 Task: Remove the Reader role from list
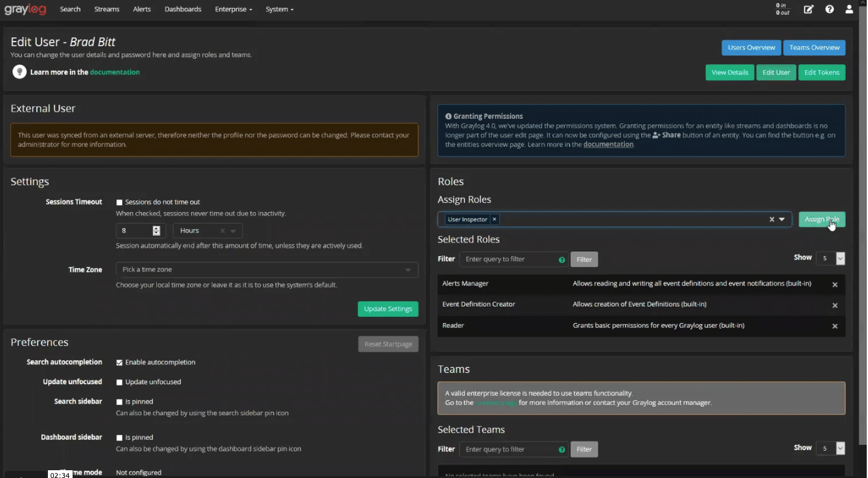pyautogui.click(x=834, y=326)
